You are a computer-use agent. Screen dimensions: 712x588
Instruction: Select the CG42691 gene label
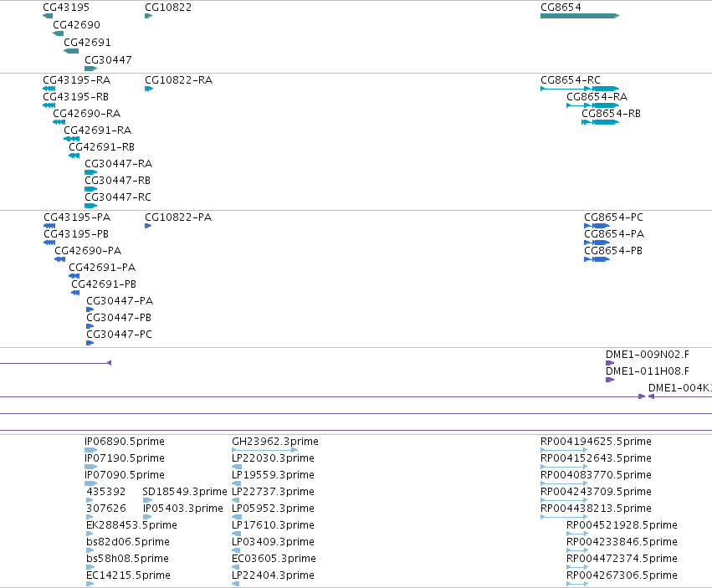tap(87, 42)
